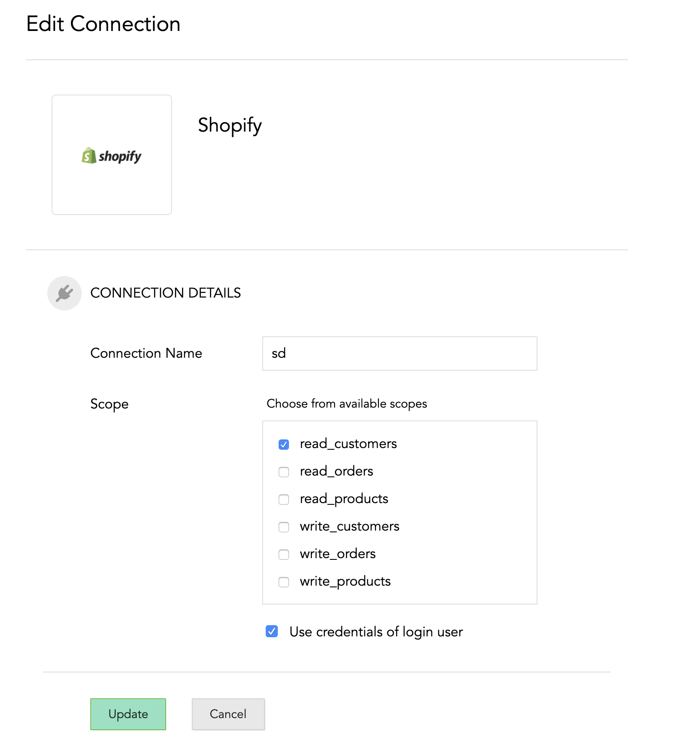Click the read_orders label text
The image size is (700, 743).
[336, 471]
